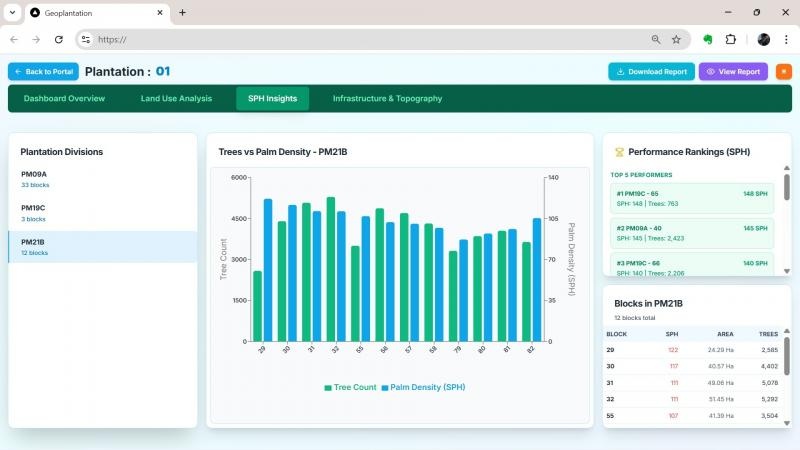Close the Geoplantation tab
Screen dimensions: 800x450
pyautogui.click(x=160, y=13)
